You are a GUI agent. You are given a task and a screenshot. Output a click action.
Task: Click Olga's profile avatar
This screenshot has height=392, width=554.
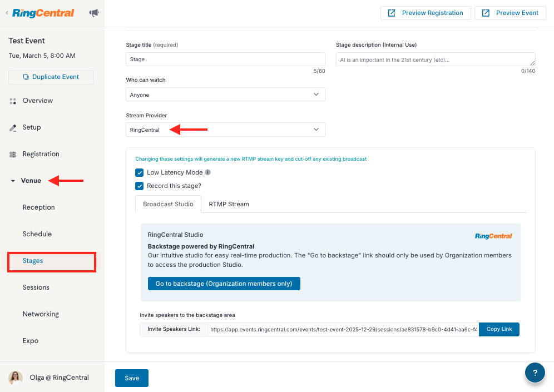point(16,378)
